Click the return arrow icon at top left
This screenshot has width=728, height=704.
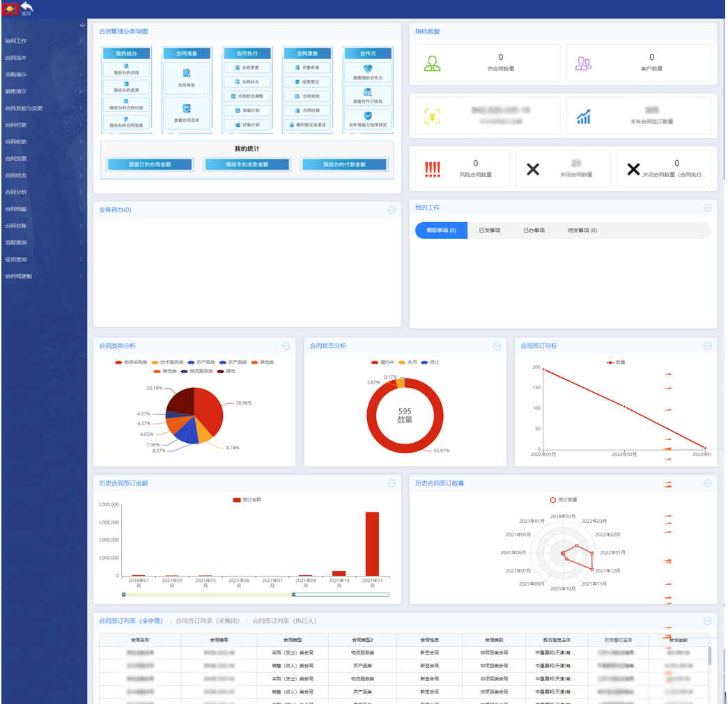click(x=26, y=7)
